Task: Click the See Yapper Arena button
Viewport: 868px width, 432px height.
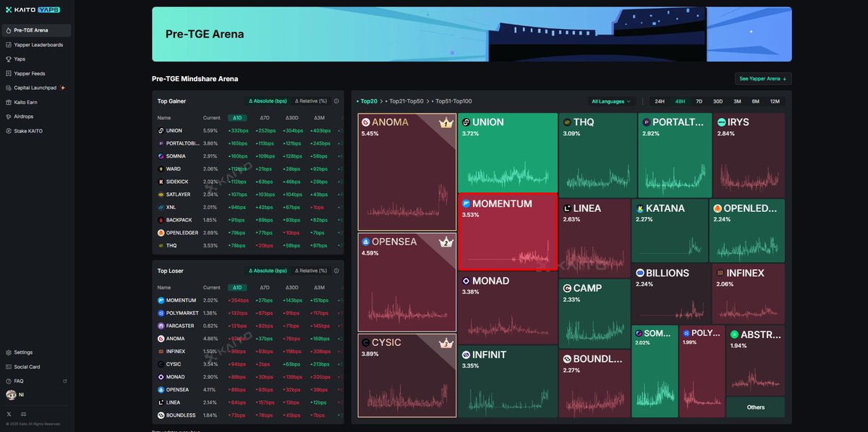Action: (763, 78)
